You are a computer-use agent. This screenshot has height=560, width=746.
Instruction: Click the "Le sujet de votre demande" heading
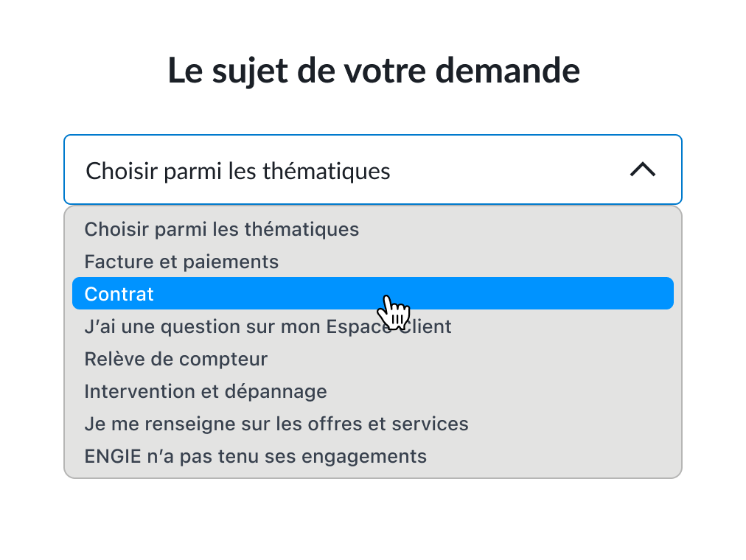tap(373, 70)
